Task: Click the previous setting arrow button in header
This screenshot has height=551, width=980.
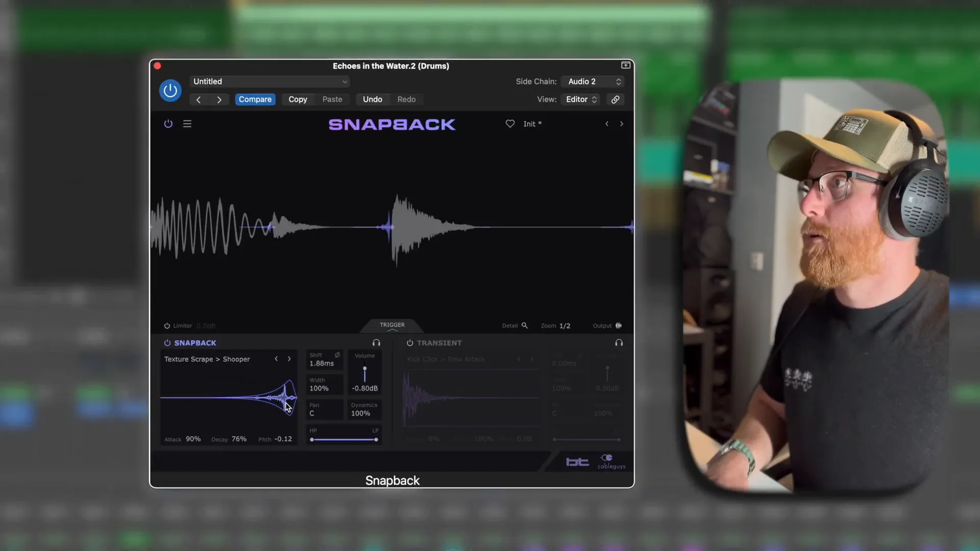Action: 199,99
